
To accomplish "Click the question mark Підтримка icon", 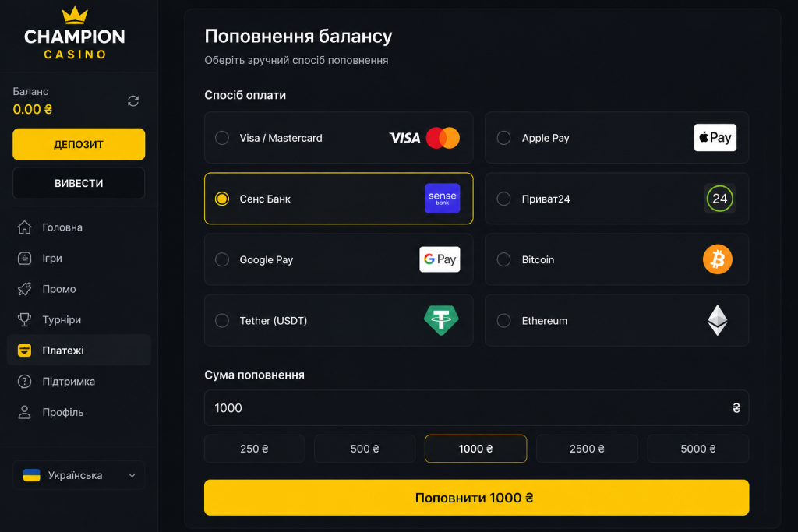I will (24, 382).
